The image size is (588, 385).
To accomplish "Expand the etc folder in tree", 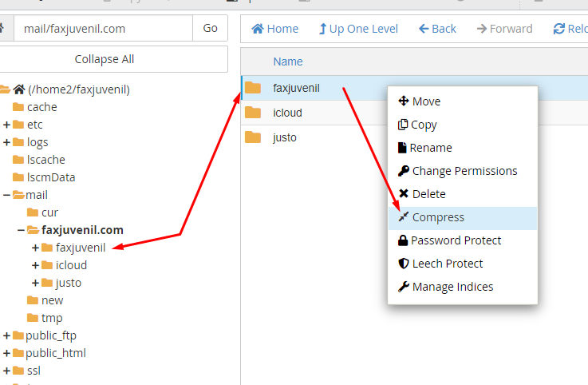I will [7, 125].
